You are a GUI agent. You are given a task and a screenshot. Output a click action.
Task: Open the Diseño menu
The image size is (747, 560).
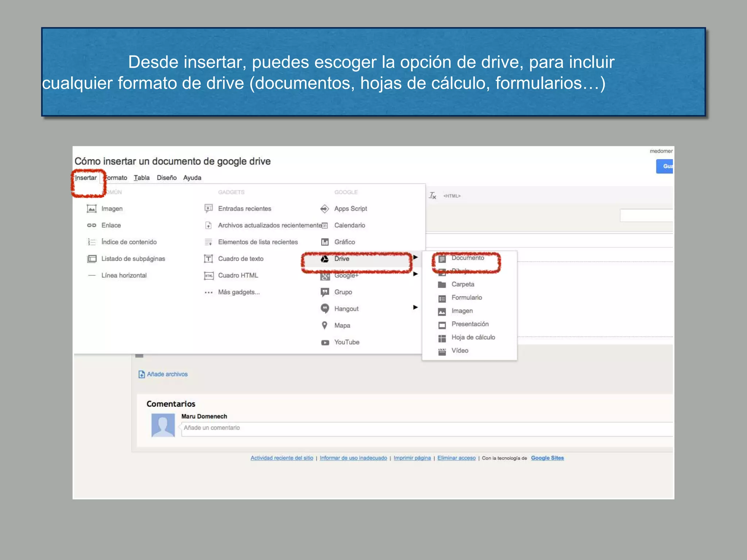click(x=167, y=178)
